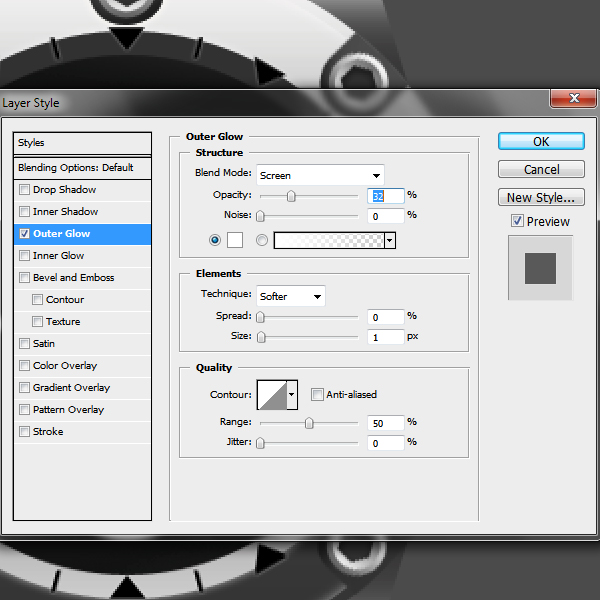
Task: Select the solid color glow radio button
Action: pos(215,240)
